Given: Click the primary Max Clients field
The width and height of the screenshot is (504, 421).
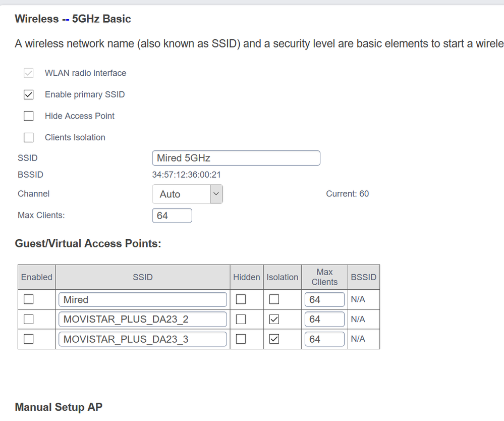Looking at the screenshot, I should point(172,216).
